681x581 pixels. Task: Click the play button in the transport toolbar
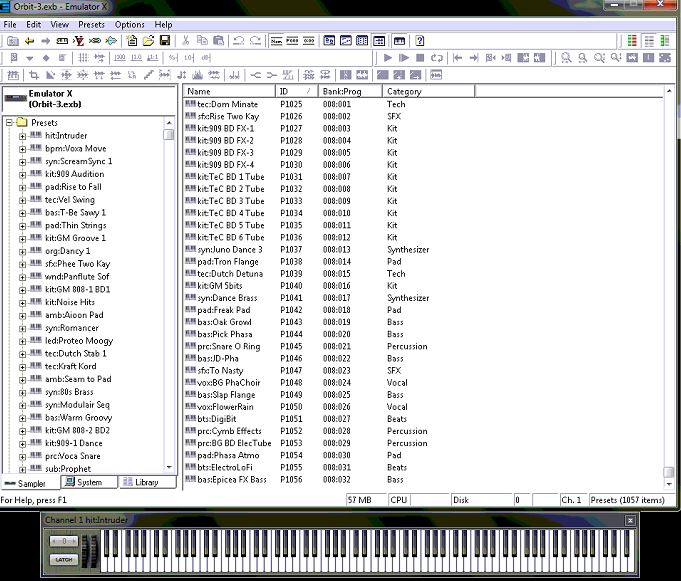[388, 58]
